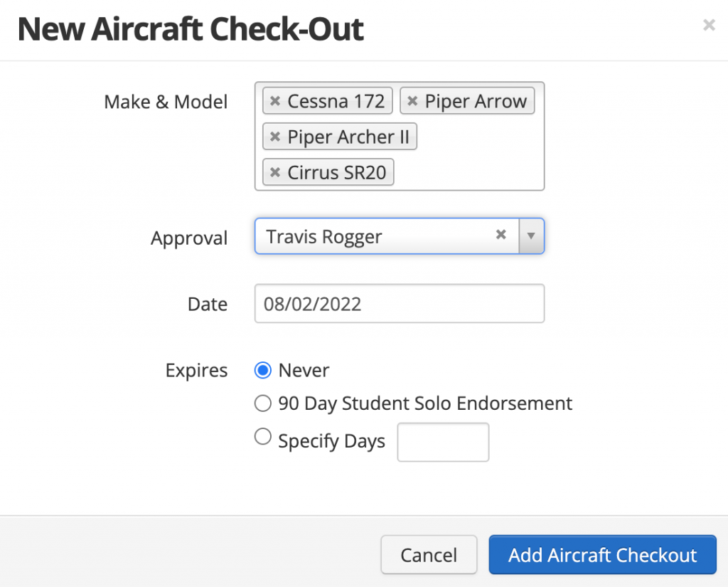Clear the Travis Rogger approval selection
This screenshot has height=587, width=728.
point(500,236)
